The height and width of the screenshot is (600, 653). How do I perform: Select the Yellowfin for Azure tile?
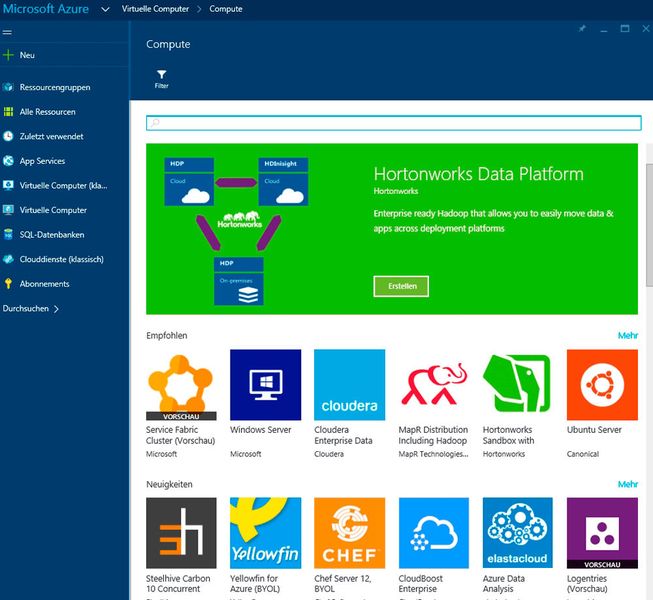(x=265, y=533)
